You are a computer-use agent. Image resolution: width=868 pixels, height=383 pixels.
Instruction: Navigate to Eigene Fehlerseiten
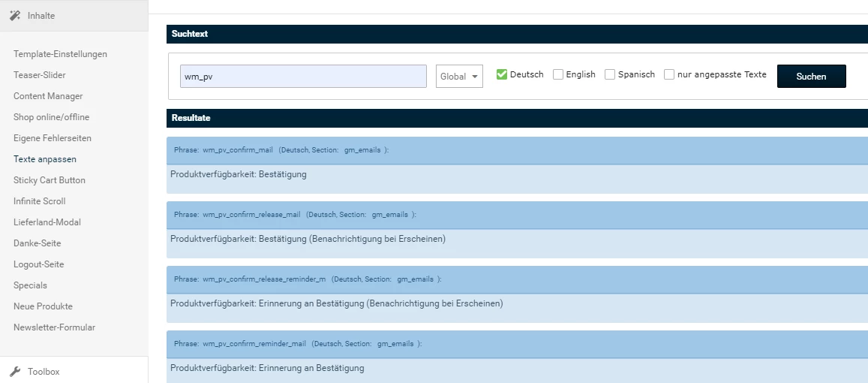(53, 138)
